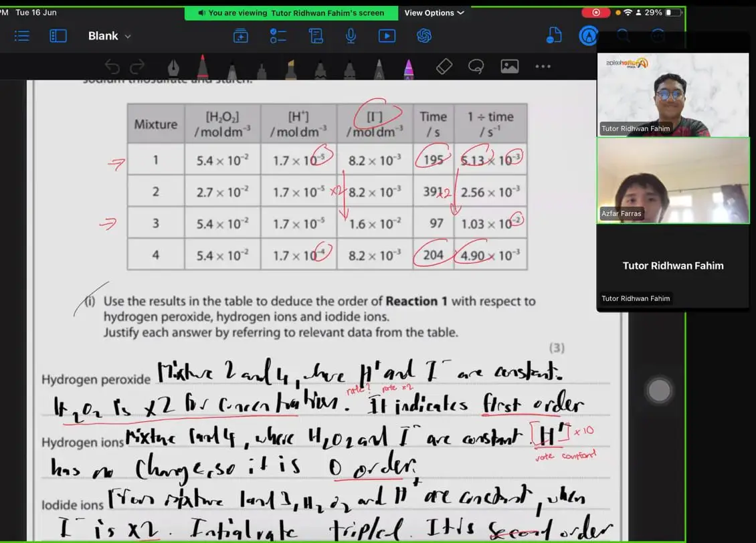Viewport: 756px width, 543px height.
Task: Click the time value '204' for mixture 4
Action: point(433,255)
